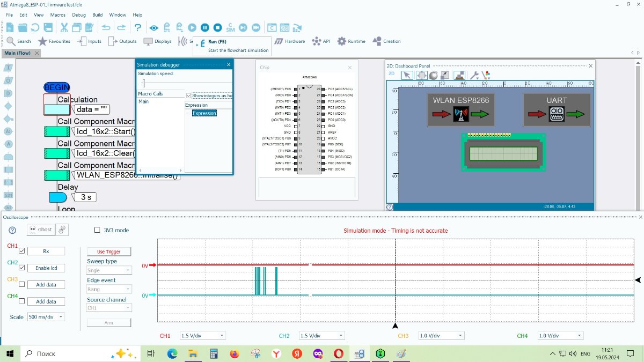The height and width of the screenshot is (362, 644).
Task: Toggle Show integers as hex checkbox
Action: [189, 95]
